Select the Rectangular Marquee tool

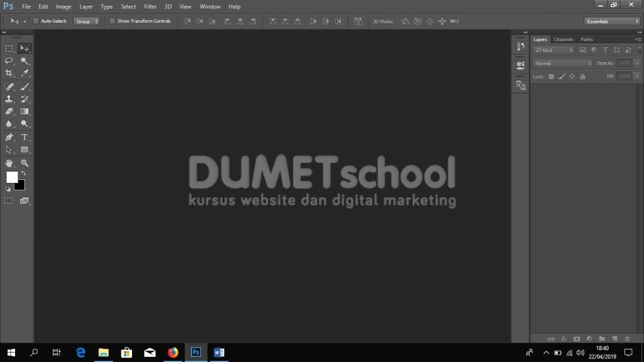pos(9,48)
